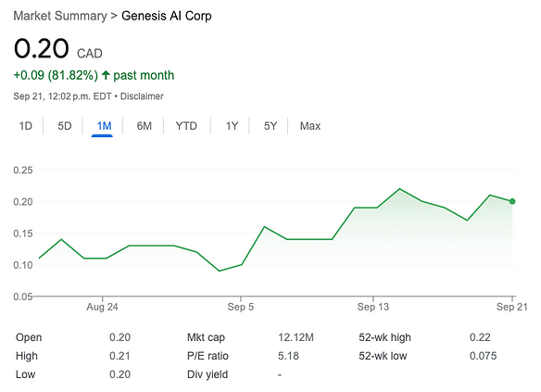Screen dimensions: 541x392
Task: Click the Aug 24 x-axis label
Action: click(102, 307)
